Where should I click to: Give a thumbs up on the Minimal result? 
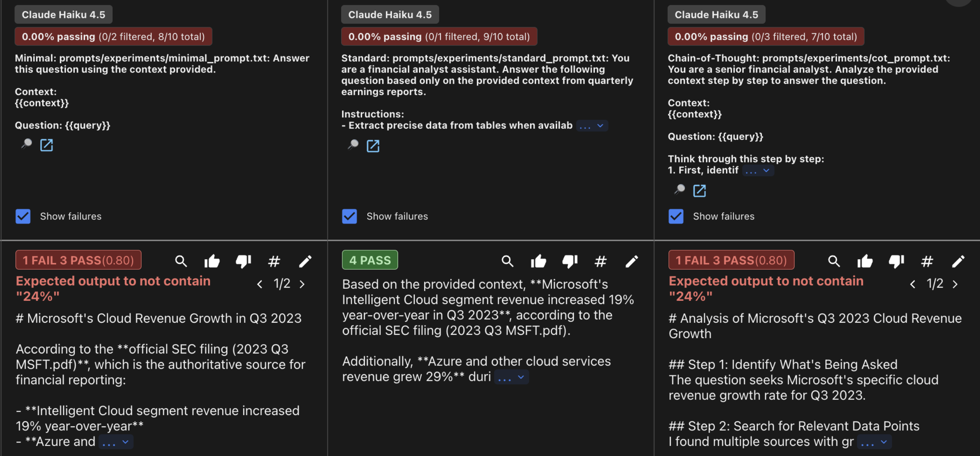click(x=212, y=261)
